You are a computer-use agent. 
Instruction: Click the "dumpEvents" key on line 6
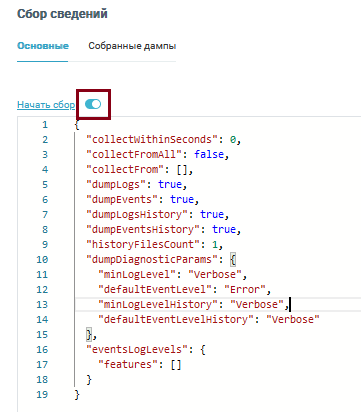122,199
